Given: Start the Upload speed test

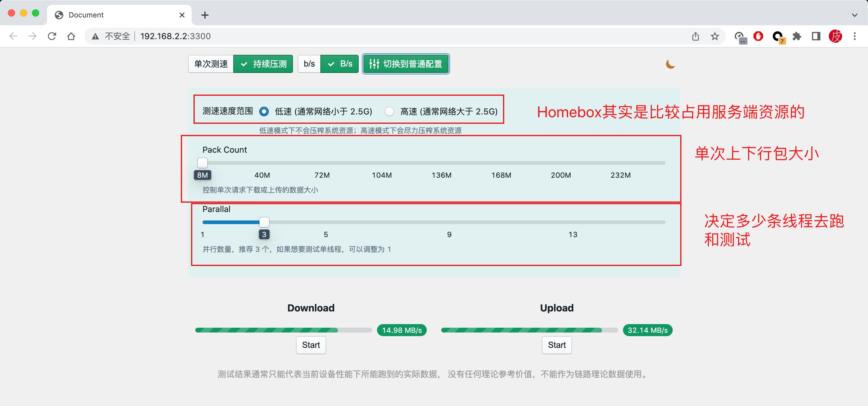Looking at the screenshot, I should coord(556,345).
